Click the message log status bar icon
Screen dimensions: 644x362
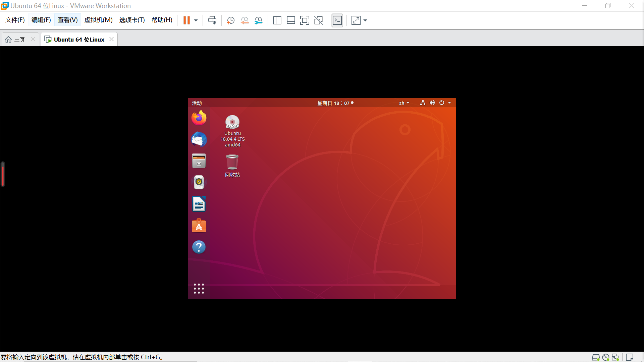(630, 357)
